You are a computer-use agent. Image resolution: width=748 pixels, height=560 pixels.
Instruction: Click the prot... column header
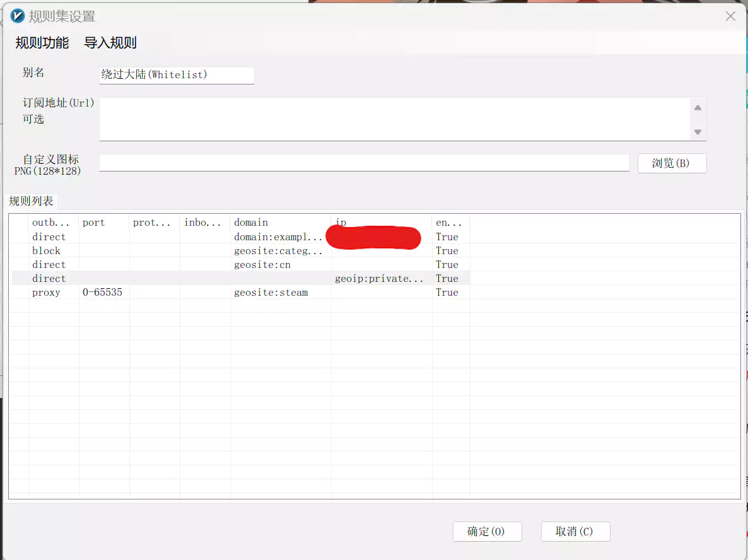tap(155, 222)
